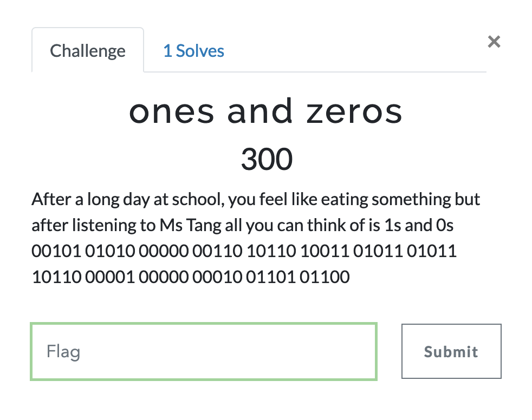This screenshot has height=420, width=532.
Task: Open the 1 Solves tab
Action: pyautogui.click(x=193, y=51)
